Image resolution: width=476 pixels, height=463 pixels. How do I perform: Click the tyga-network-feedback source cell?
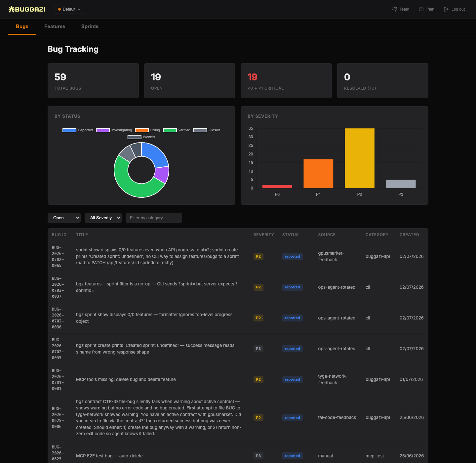click(333, 380)
